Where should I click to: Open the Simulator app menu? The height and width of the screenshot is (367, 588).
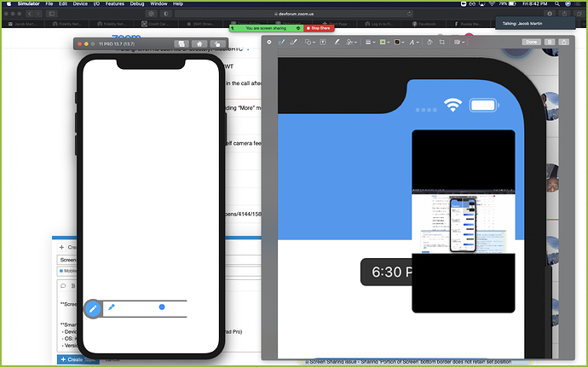click(x=28, y=3)
